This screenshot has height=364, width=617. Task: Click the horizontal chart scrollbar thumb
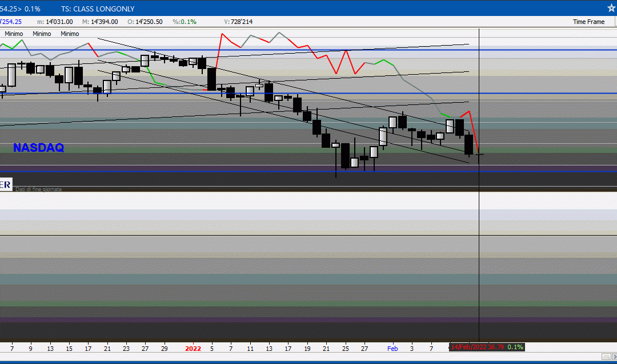pos(606,357)
